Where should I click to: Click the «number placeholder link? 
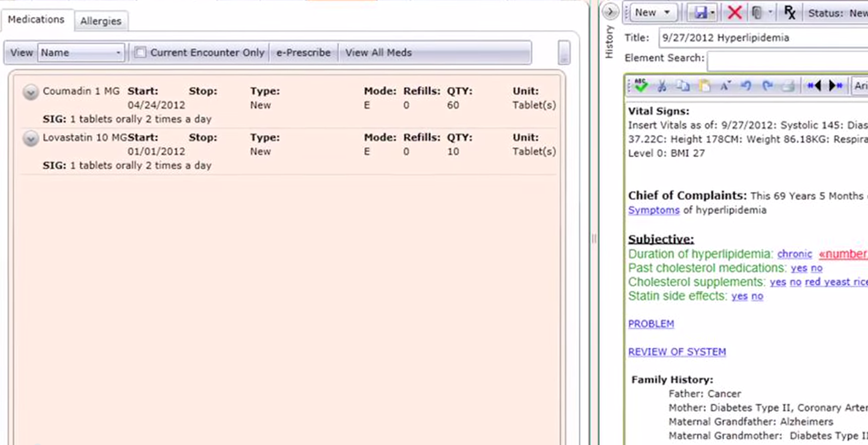[843, 254]
